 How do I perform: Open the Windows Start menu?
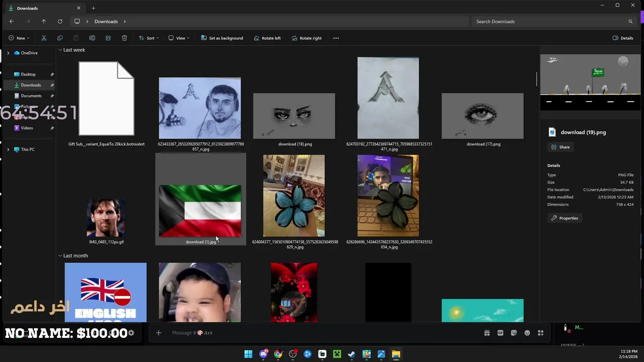click(x=249, y=354)
